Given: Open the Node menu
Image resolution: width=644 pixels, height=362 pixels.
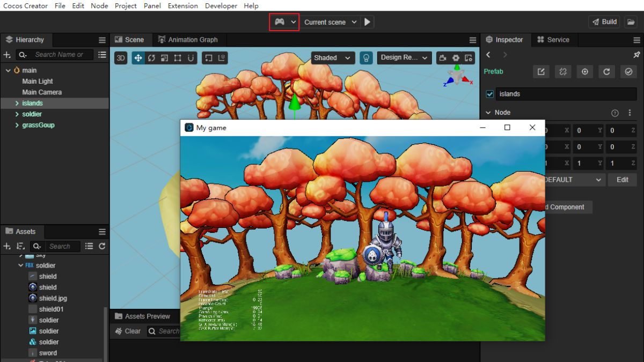Looking at the screenshot, I should (x=99, y=6).
